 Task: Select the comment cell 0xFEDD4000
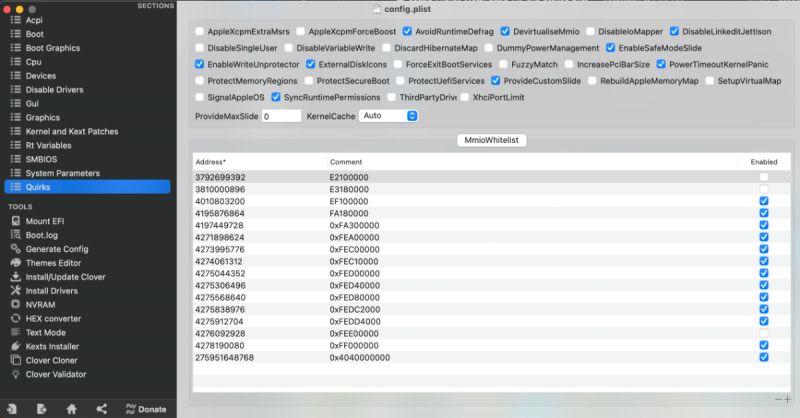coord(355,321)
